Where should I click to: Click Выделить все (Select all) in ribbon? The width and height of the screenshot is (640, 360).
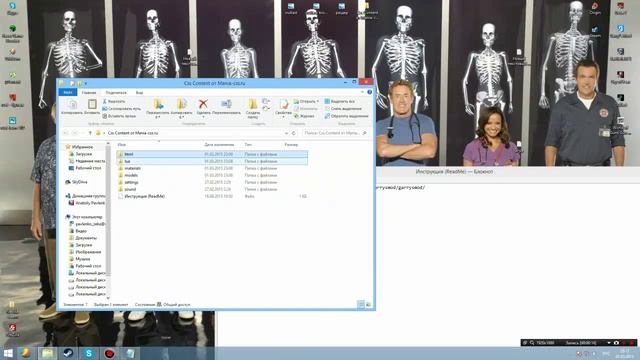[340, 101]
